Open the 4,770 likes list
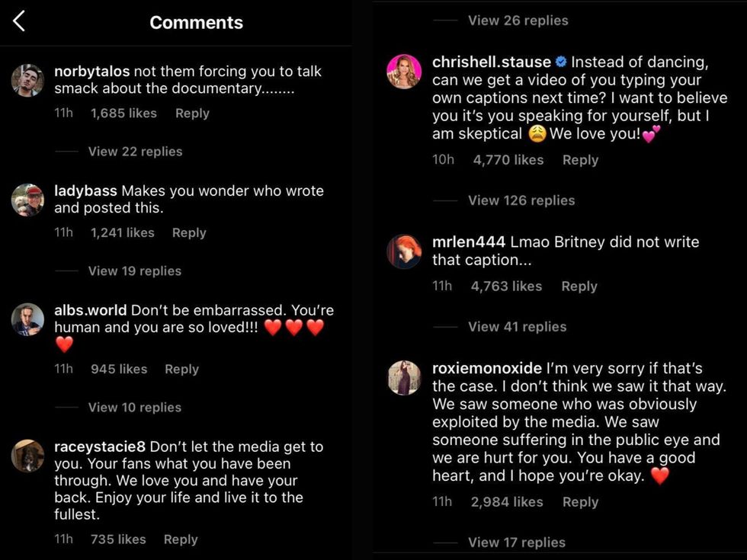Screen dimensions: 747x560 coord(508,160)
